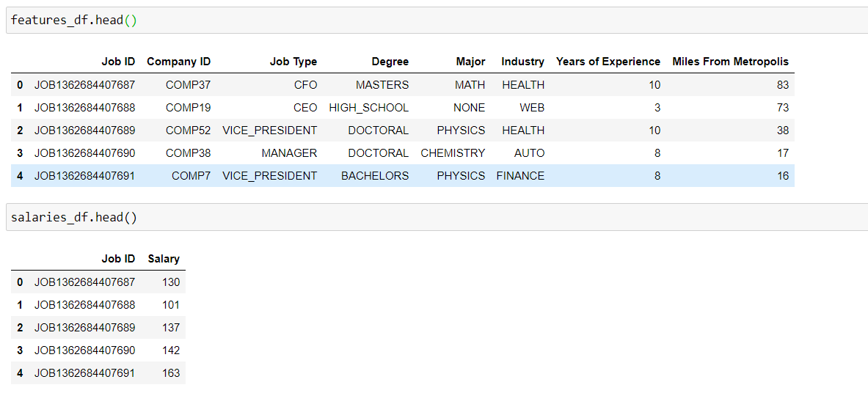The height and width of the screenshot is (393, 868).
Task: Click the CFO job type cell
Action: 305,85
